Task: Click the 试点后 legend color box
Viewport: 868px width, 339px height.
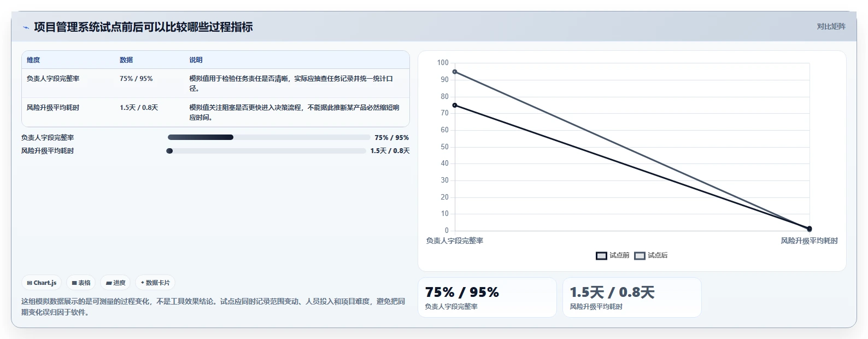Action: coord(640,256)
